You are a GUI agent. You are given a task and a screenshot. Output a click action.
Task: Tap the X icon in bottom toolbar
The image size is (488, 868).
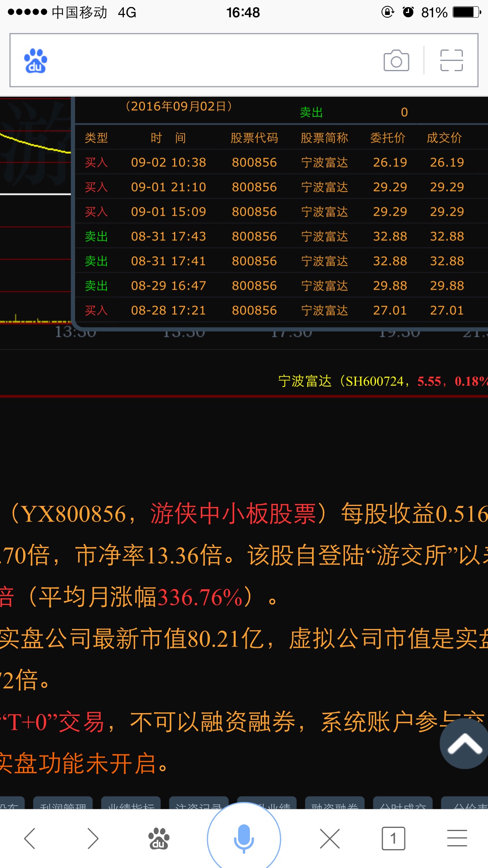330,838
